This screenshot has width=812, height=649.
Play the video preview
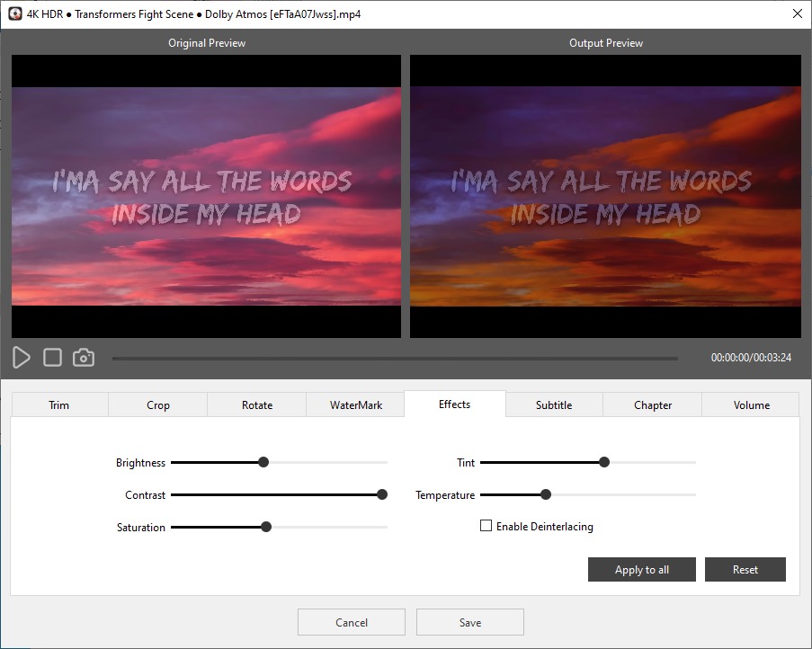pos(22,358)
